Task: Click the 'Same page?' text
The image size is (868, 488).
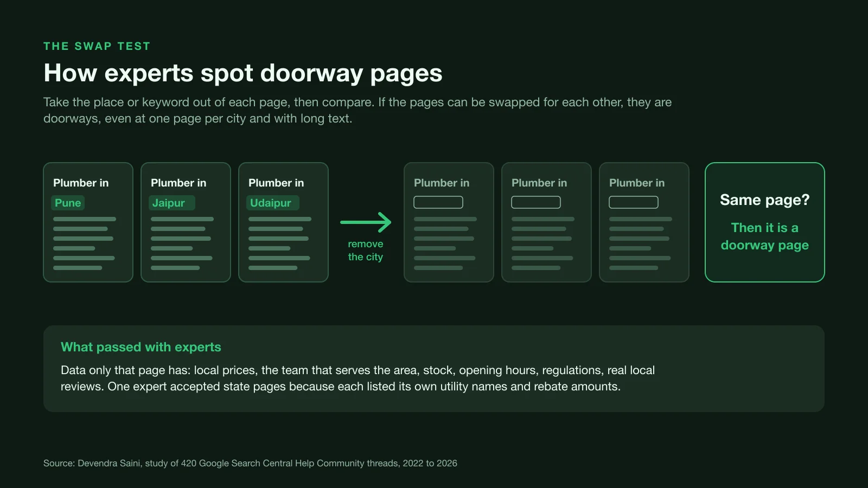Action: [x=765, y=200]
